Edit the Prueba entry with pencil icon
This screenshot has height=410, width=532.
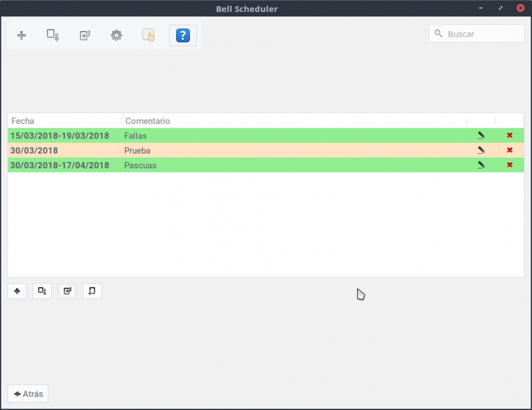(481, 151)
